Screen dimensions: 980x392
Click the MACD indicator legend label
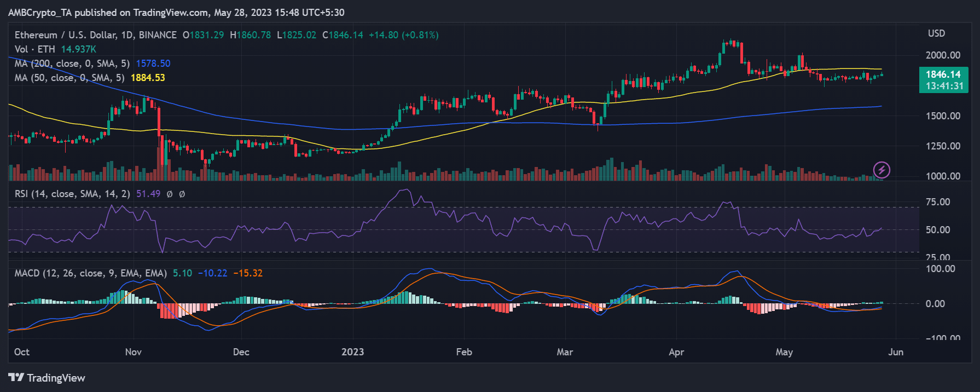pos(91,273)
